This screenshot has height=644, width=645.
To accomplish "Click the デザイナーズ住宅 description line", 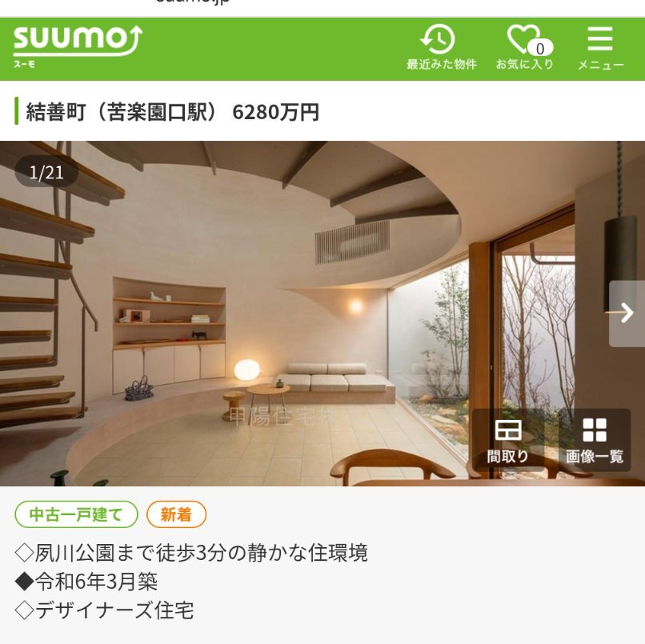I will 105,610.
